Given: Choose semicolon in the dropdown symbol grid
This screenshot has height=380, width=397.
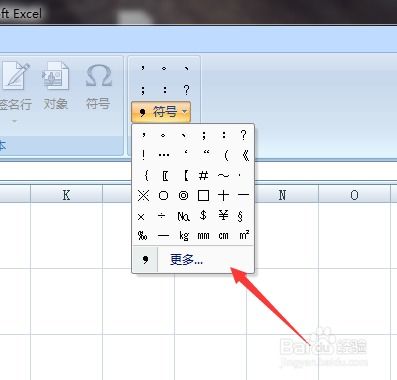Looking at the screenshot, I should tap(203, 135).
